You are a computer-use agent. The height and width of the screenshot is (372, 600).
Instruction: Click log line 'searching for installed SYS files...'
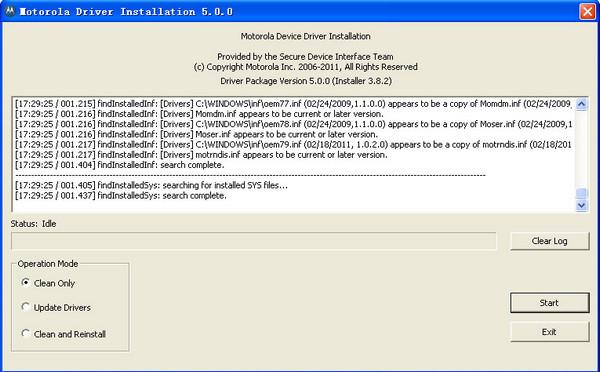tap(152, 185)
